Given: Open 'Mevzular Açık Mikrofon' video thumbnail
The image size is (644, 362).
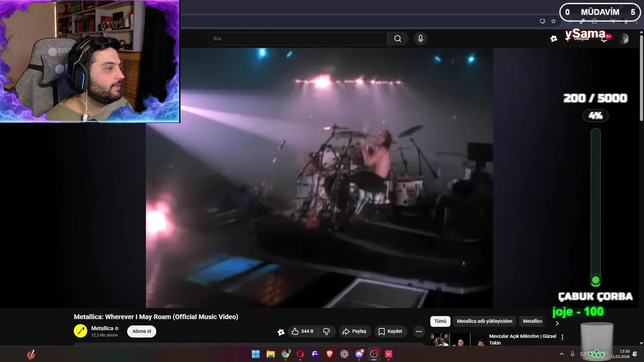Looking at the screenshot, I should [457, 339].
